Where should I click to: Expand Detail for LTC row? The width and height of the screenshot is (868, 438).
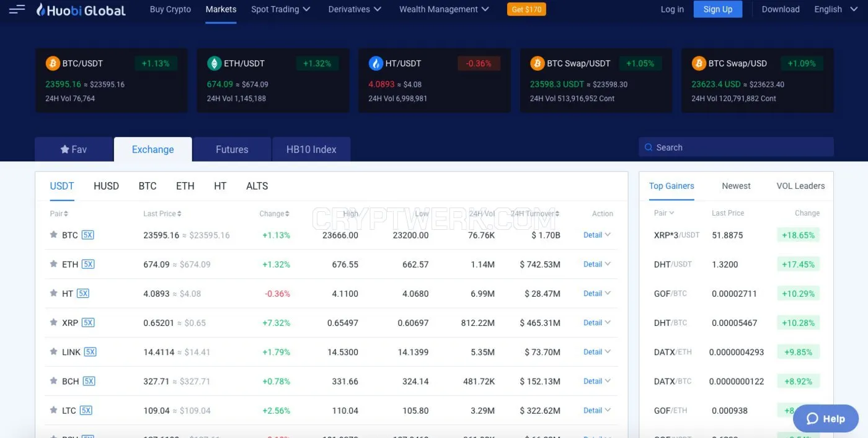coord(597,410)
